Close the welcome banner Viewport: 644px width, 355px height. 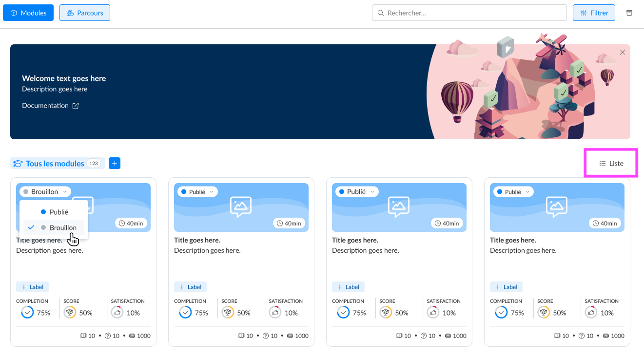tap(622, 52)
